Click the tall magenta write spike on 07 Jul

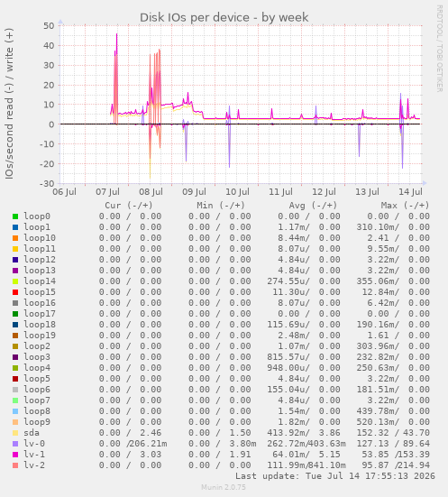(116, 44)
